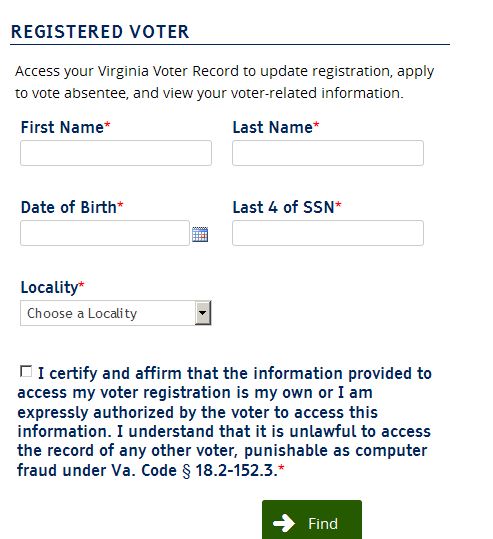Check the certify and affirm checkbox
This screenshot has height=539, width=493.
pos(26,371)
